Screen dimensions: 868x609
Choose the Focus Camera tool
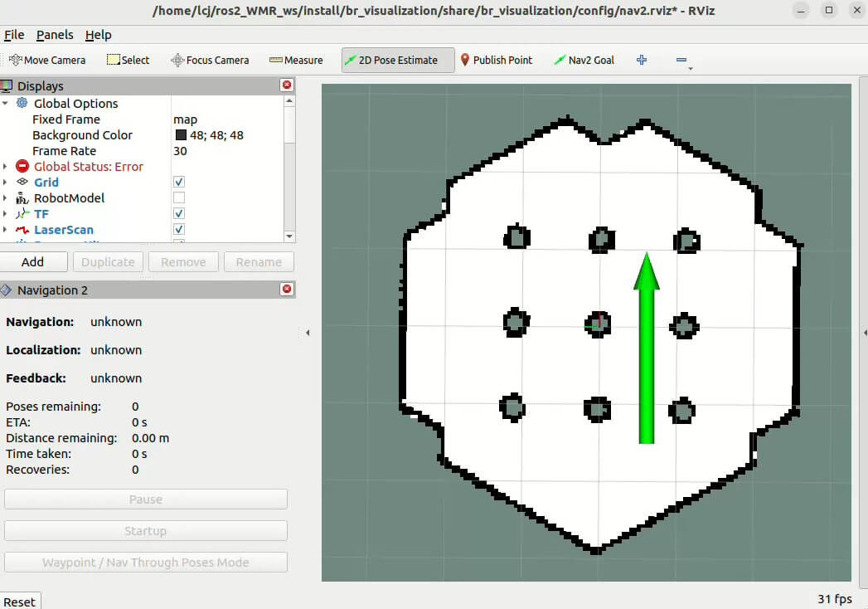pos(210,60)
